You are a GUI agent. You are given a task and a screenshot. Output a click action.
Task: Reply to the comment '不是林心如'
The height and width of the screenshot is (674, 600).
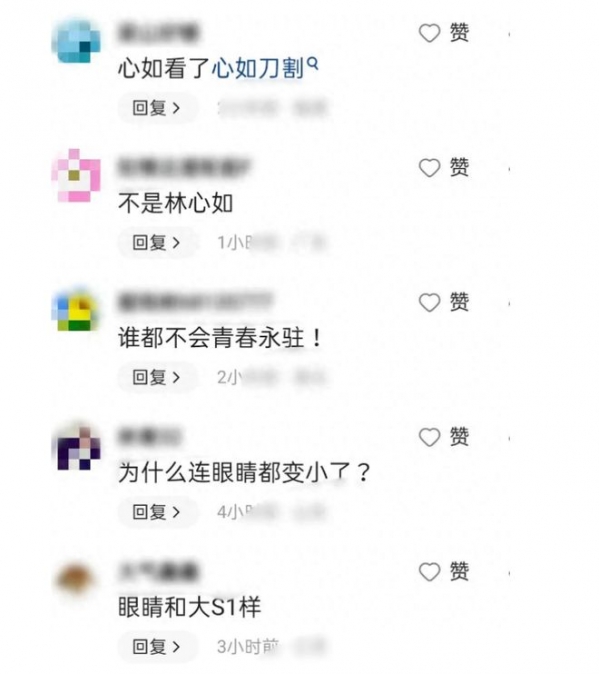[157, 242]
